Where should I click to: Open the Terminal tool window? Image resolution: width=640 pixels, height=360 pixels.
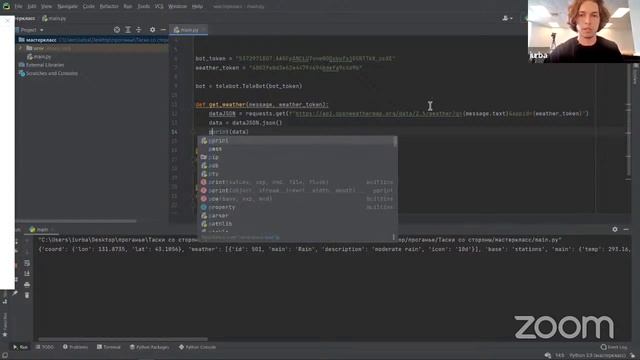[109, 347]
